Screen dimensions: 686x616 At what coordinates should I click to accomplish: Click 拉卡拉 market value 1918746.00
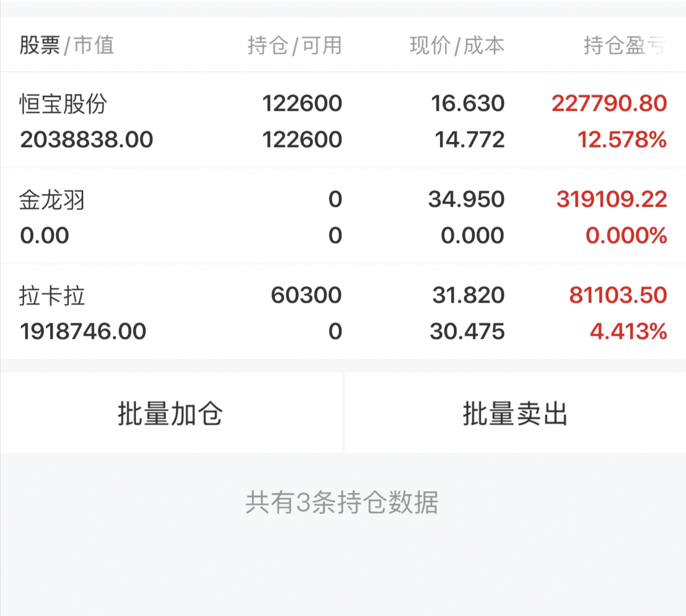pyautogui.click(x=83, y=331)
